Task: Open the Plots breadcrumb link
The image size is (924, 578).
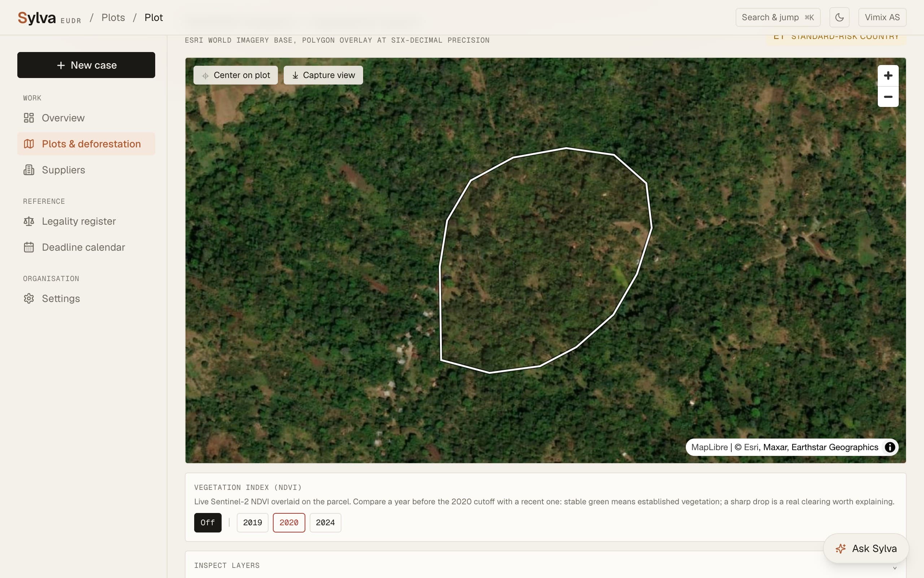Action: point(113,18)
